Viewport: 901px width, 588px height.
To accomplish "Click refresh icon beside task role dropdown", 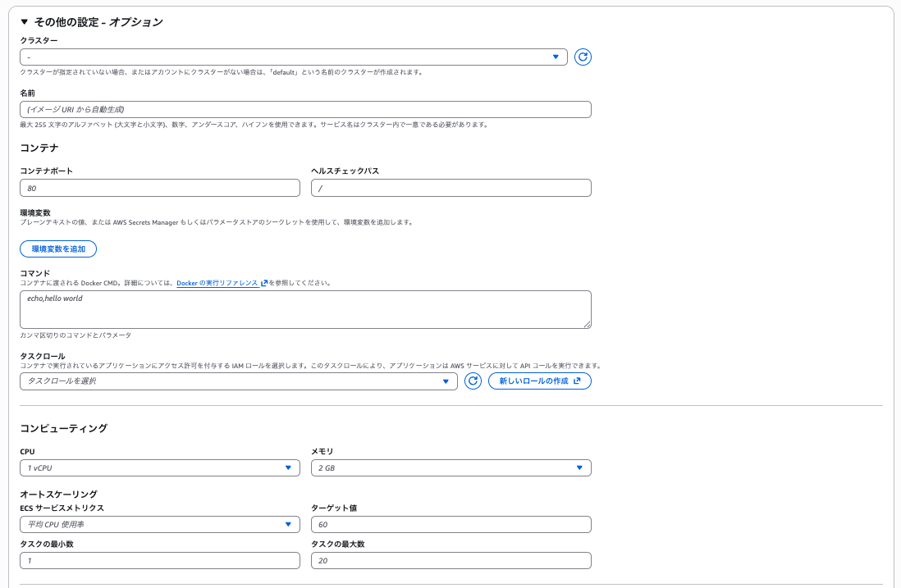I will click(x=473, y=381).
